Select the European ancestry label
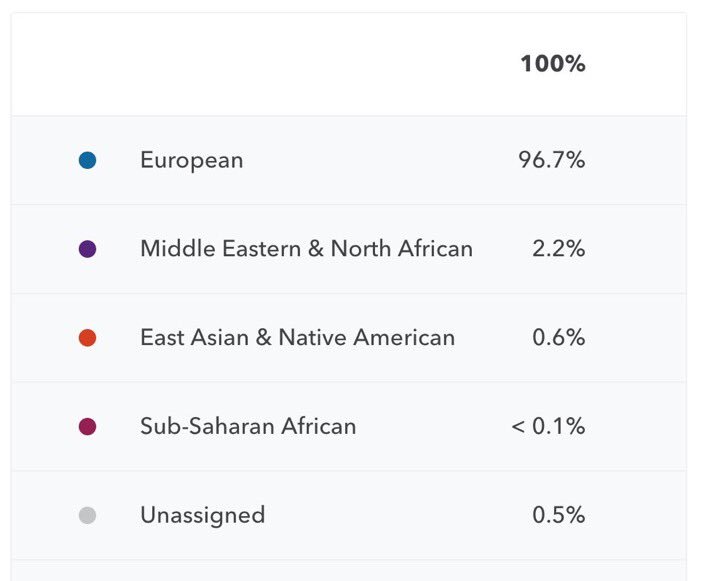Screen dimensions: 702x581 click(x=191, y=160)
